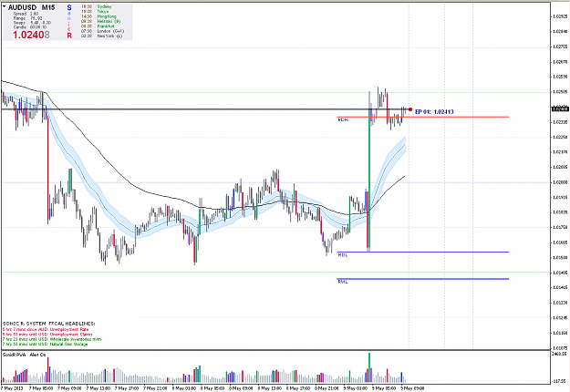Viewport: 570px width, 392px height.
Task: Click the MDL line label
Action: 343,255
